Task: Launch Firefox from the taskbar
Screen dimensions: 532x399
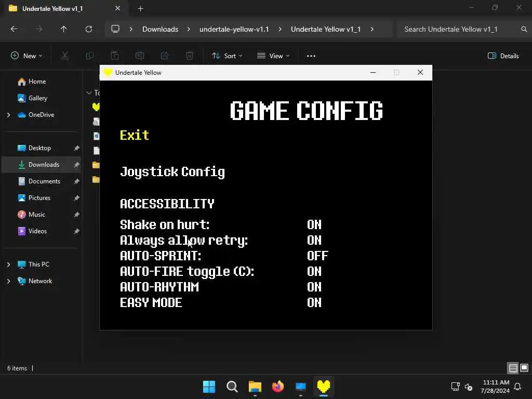Action: 278,387
